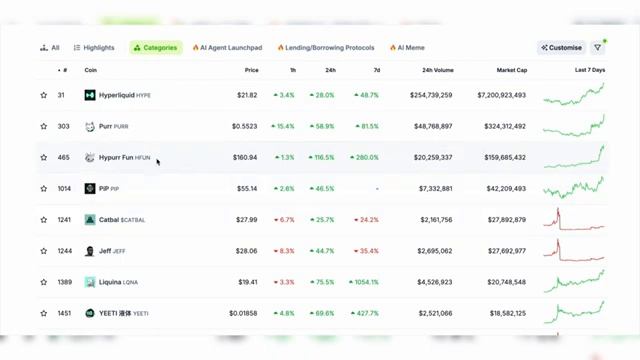Click Purr market cap $324,312,492
The width and height of the screenshot is (640, 360).
(505, 126)
